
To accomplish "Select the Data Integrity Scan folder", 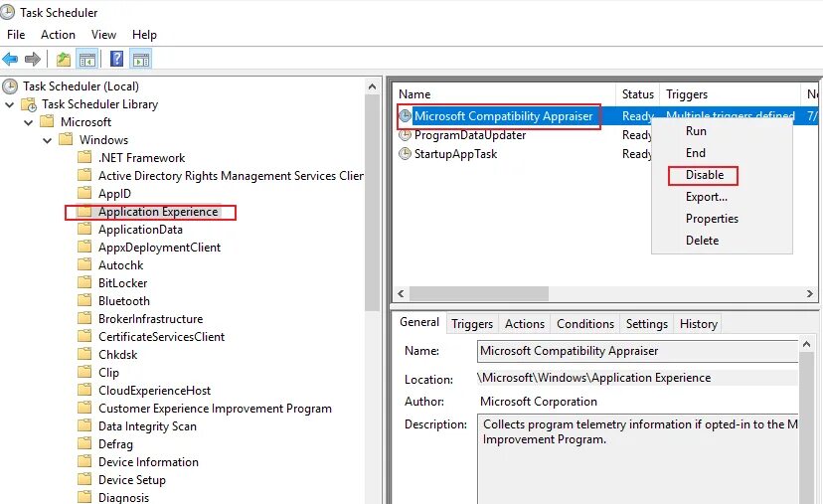I will coord(147,426).
